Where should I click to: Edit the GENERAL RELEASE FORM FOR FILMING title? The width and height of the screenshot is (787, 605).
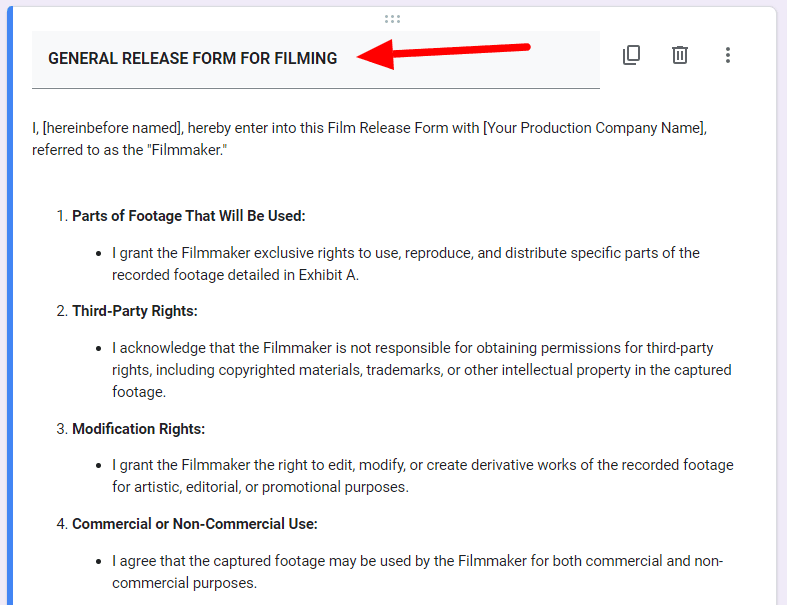click(192, 58)
